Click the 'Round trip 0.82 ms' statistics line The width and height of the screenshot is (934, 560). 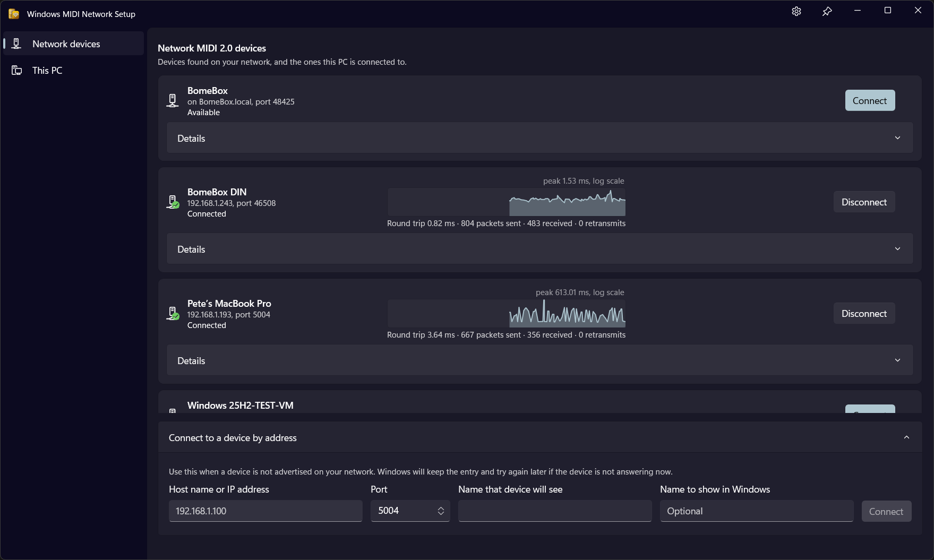(x=506, y=223)
